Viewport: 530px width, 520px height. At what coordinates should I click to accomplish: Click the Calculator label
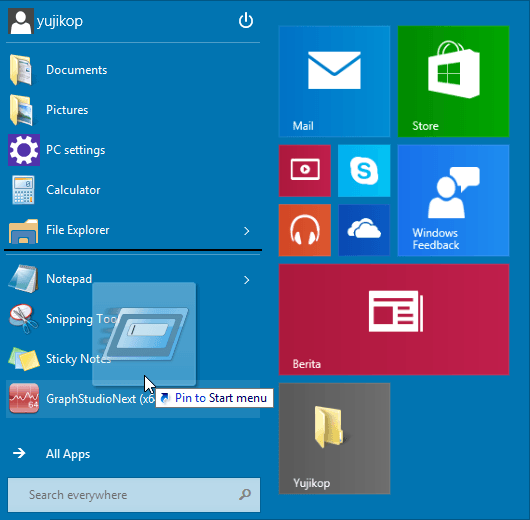73,190
